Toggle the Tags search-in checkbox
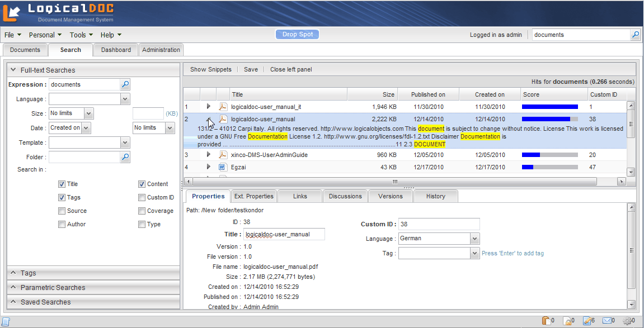This screenshot has height=328, width=644. pos(62,198)
